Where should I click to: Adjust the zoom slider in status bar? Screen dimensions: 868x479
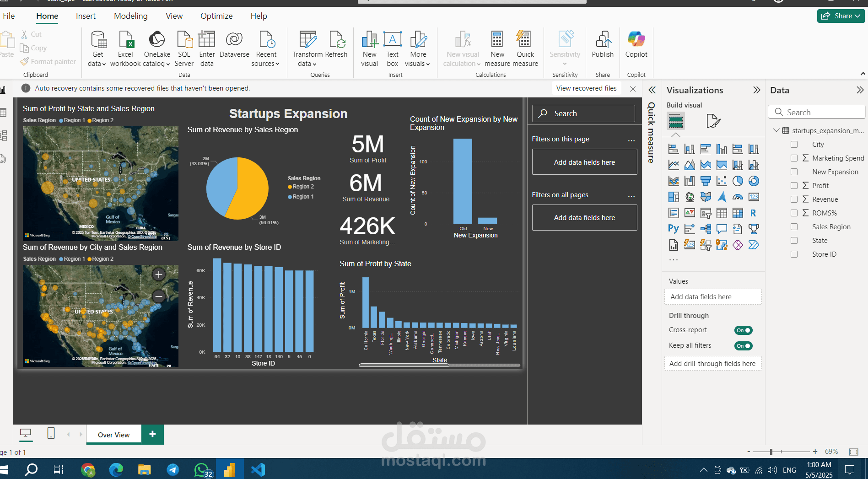771,452
